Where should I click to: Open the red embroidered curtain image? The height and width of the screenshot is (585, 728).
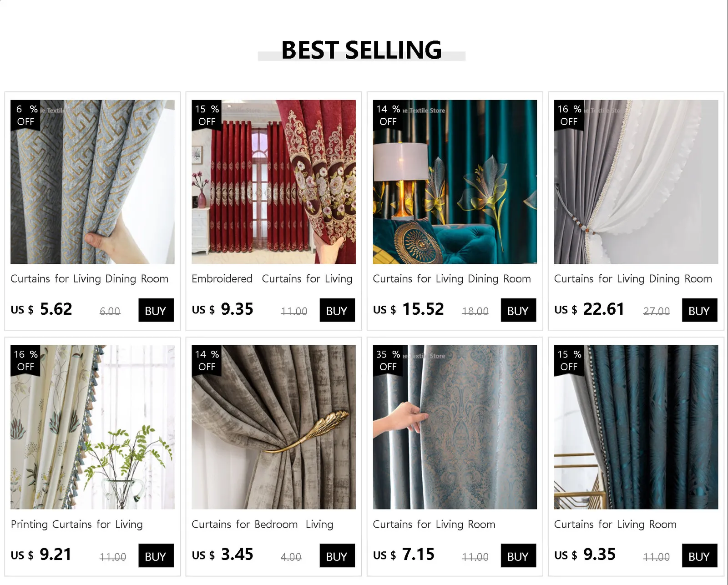273,182
